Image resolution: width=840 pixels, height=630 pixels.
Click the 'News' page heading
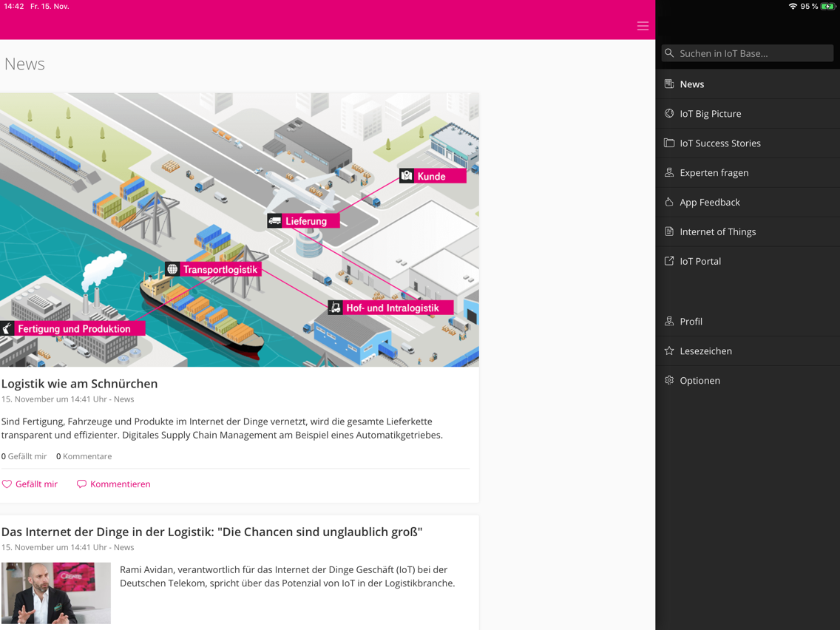click(x=24, y=64)
